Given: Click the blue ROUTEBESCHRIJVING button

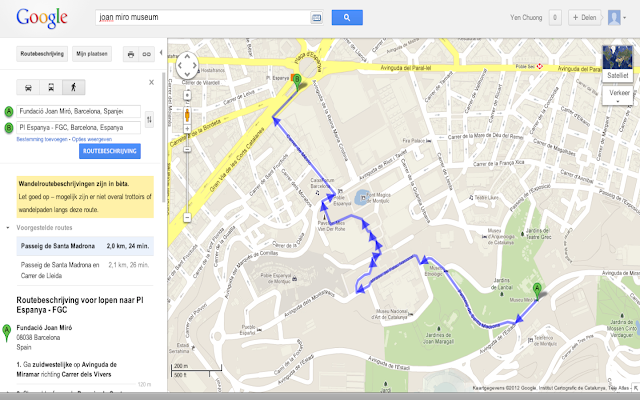Looking at the screenshot, I should click(110, 151).
